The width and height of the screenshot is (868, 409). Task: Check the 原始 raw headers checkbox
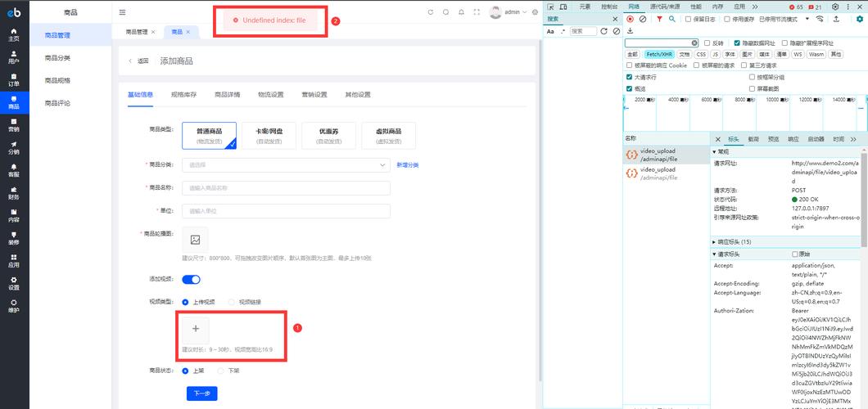point(795,254)
